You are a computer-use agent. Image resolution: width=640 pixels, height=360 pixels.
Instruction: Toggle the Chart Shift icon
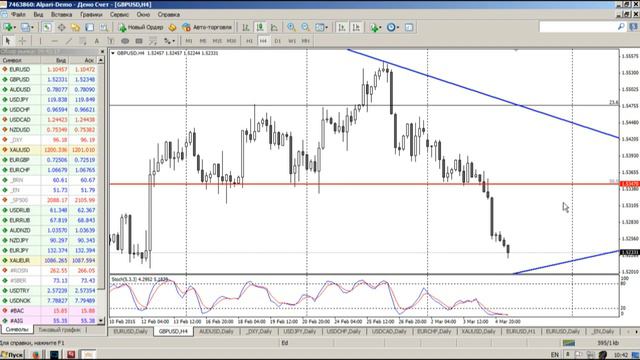click(x=356, y=27)
